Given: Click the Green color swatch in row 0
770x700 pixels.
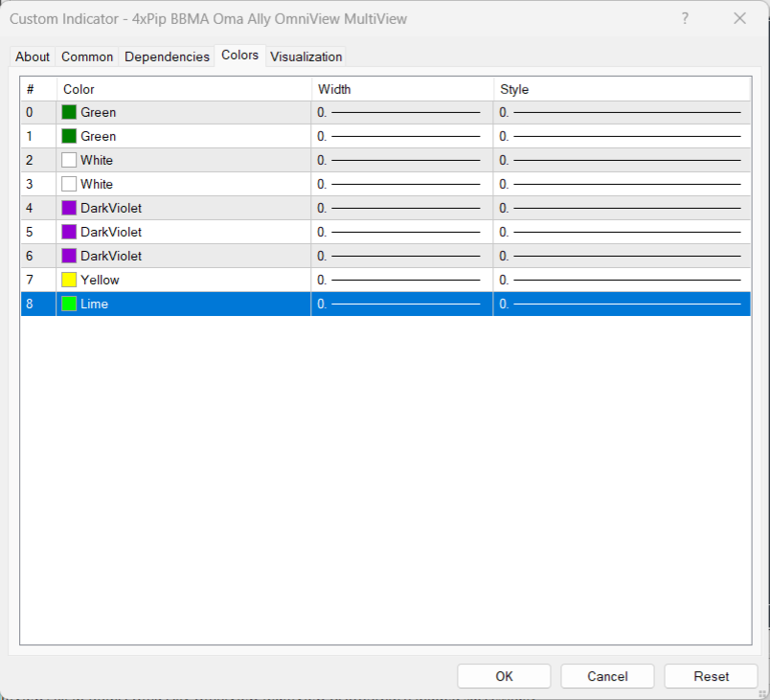Looking at the screenshot, I should [x=69, y=112].
